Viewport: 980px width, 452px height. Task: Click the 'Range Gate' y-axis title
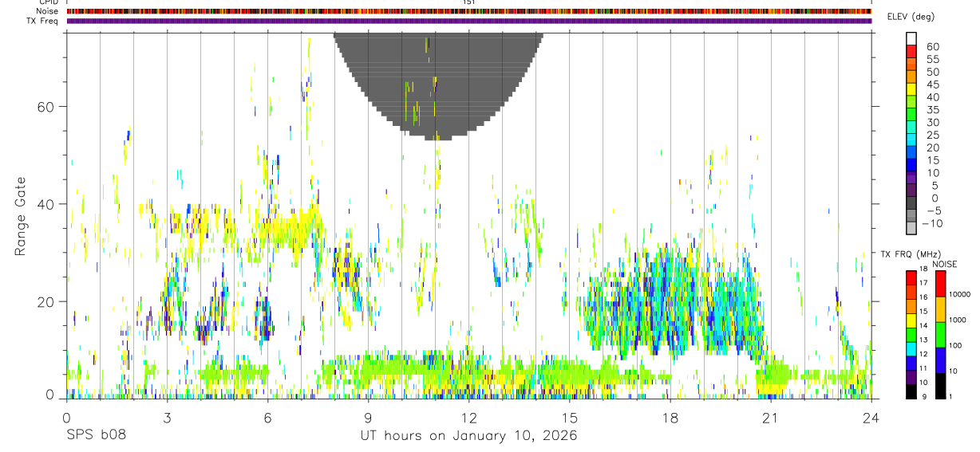[x=21, y=217]
